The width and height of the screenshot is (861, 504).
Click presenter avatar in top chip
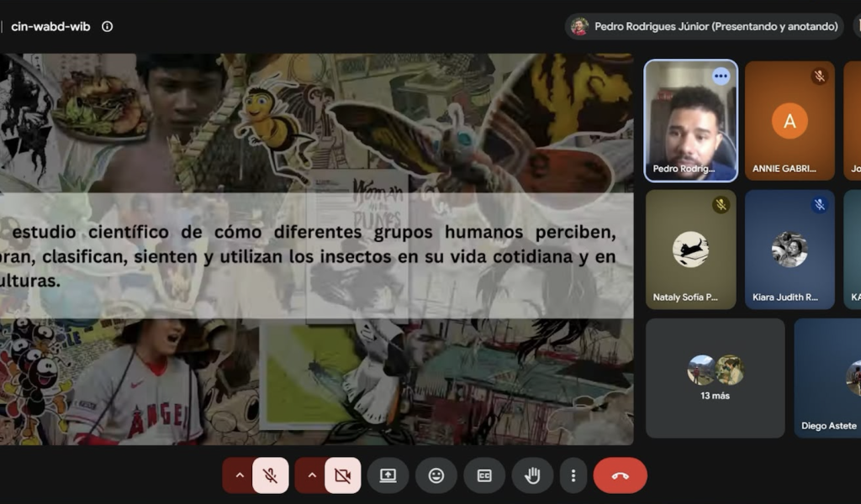(579, 26)
